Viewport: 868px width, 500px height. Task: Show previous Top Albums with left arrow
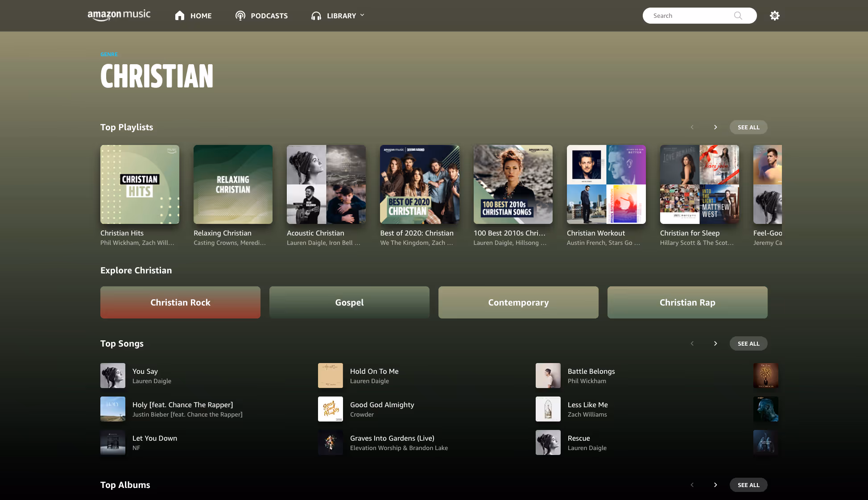(x=692, y=485)
